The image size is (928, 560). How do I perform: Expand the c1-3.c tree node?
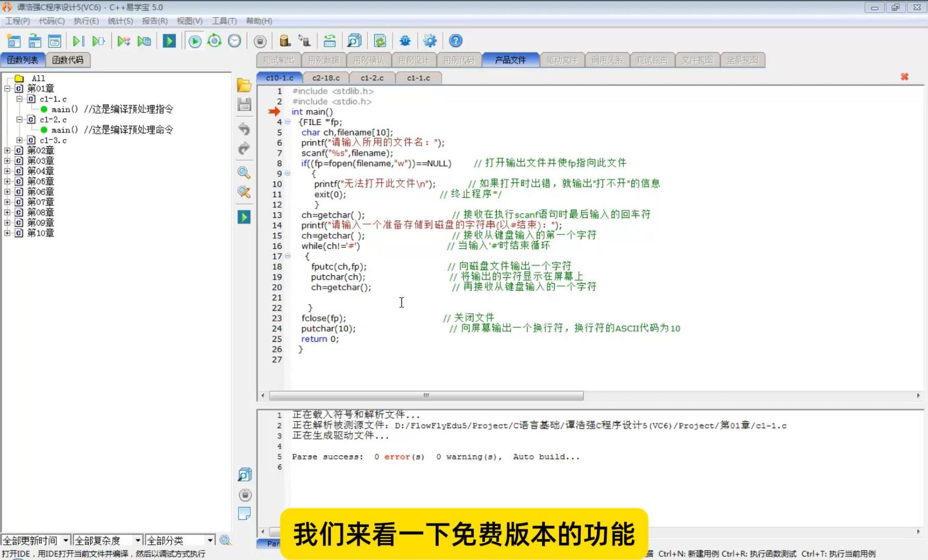[19, 140]
